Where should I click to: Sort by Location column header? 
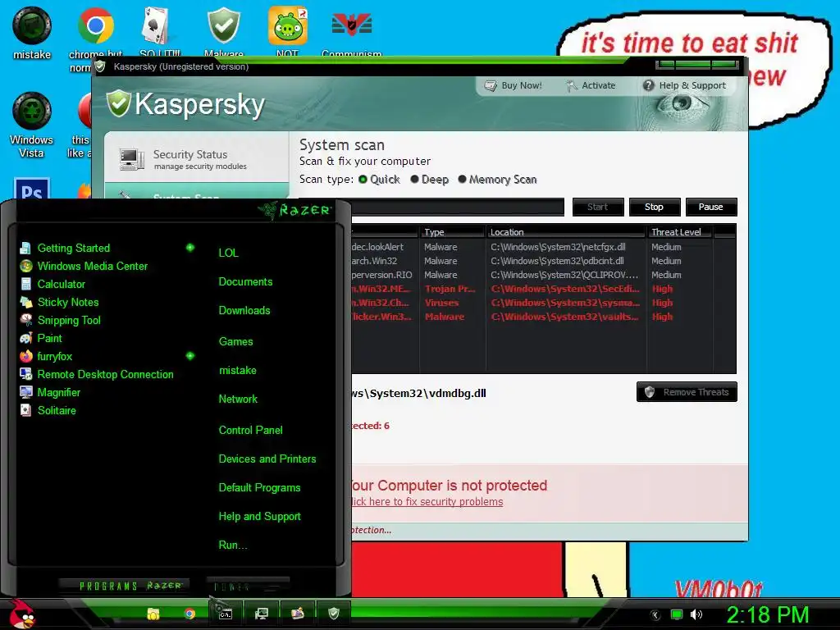click(566, 232)
